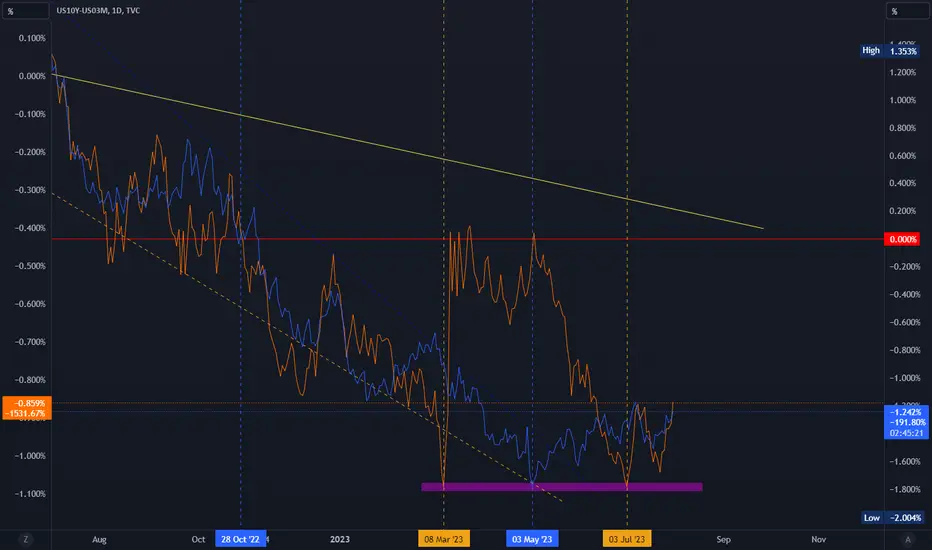Screen dimensions: 932x550
Task: Click the Z timezone button at bottom left
Action: pos(26,539)
